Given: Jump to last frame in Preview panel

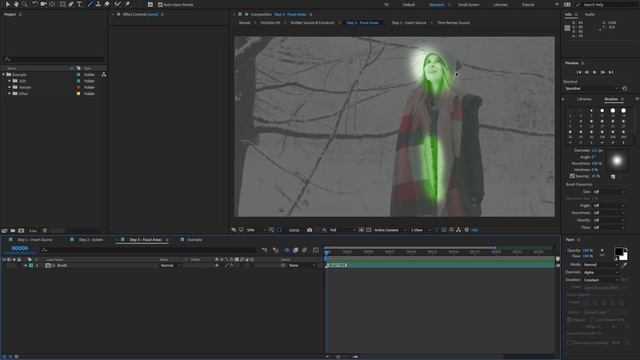Looking at the screenshot, I should (x=611, y=72).
